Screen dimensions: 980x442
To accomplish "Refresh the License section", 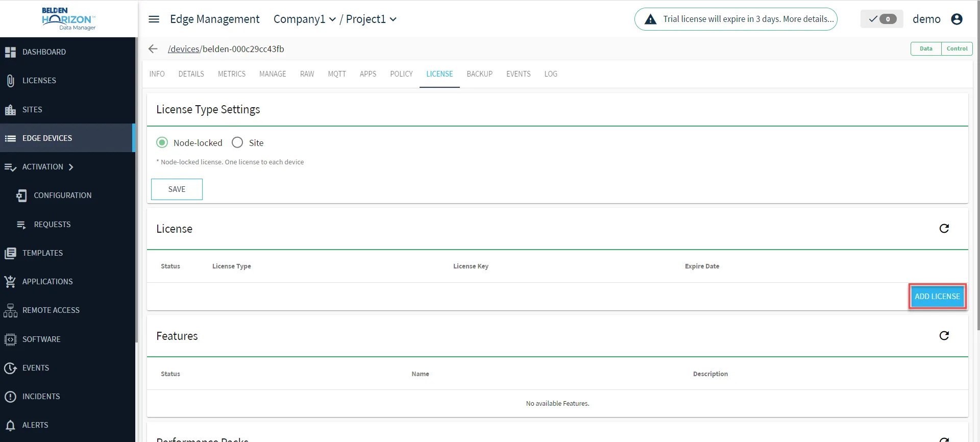I will [944, 229].
